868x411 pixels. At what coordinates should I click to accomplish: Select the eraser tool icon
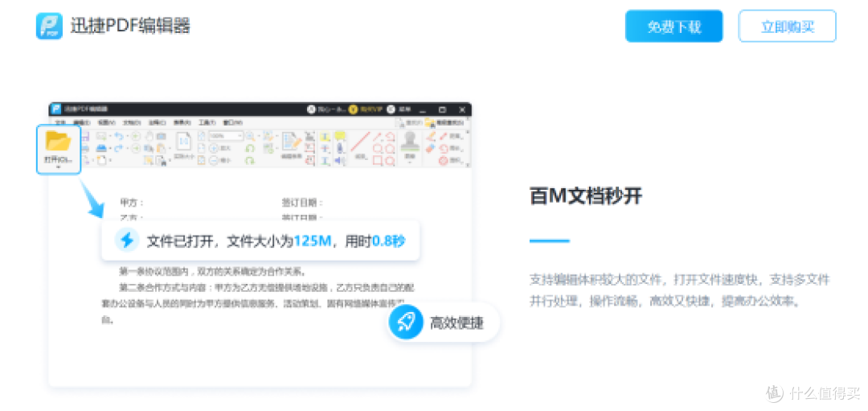(431, 149)
